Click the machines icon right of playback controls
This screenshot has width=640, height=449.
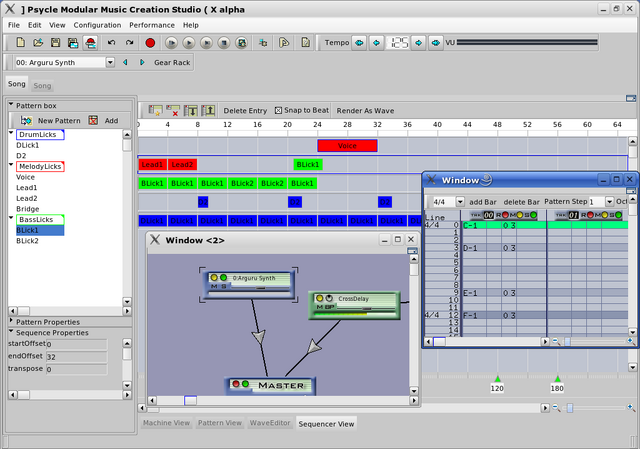click(263, 42)
